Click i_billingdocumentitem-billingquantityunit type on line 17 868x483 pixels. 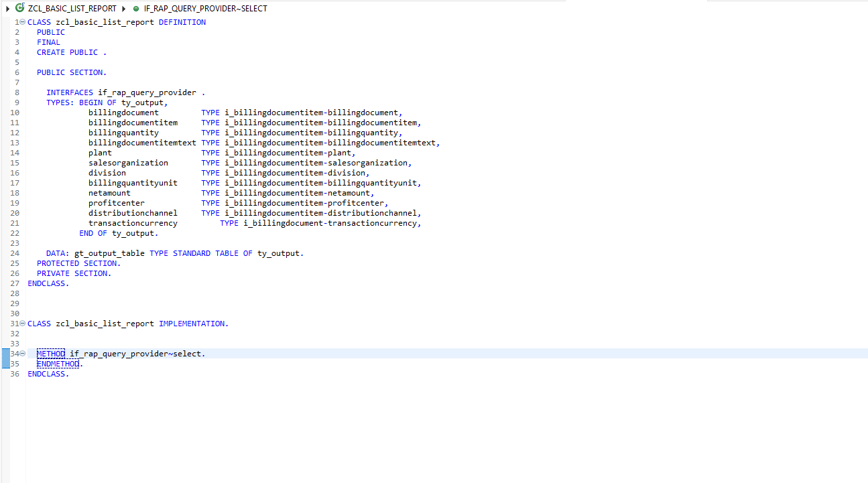pos(321,183)
